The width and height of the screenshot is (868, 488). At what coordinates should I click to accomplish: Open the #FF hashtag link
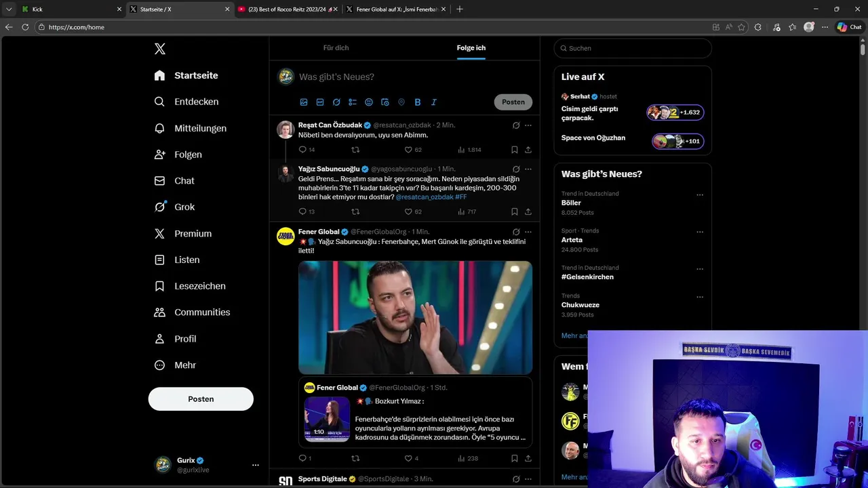[461, 197]
